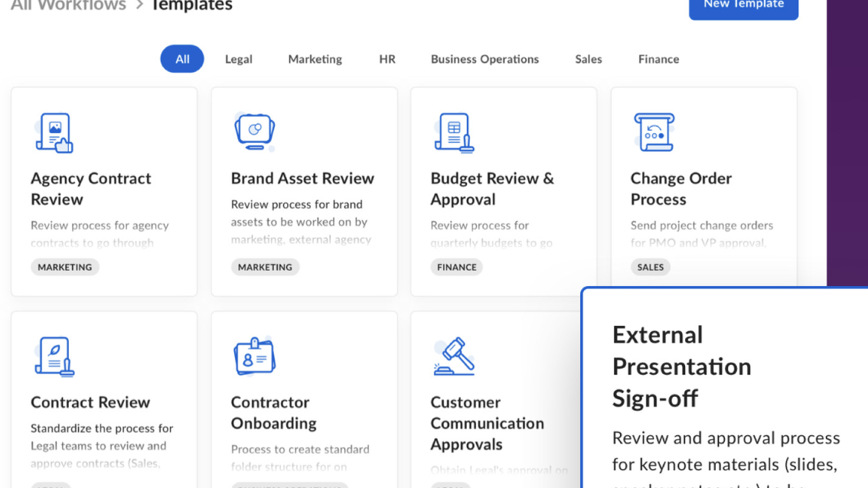Click the Contractor Onboarding badge icon

coord(254,356)
